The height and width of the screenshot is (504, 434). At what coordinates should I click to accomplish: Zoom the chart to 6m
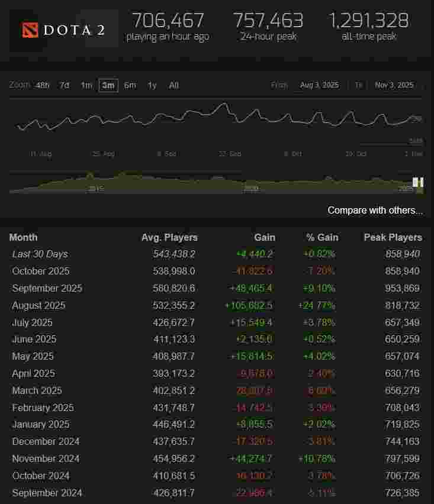click(x=130, y=85)
